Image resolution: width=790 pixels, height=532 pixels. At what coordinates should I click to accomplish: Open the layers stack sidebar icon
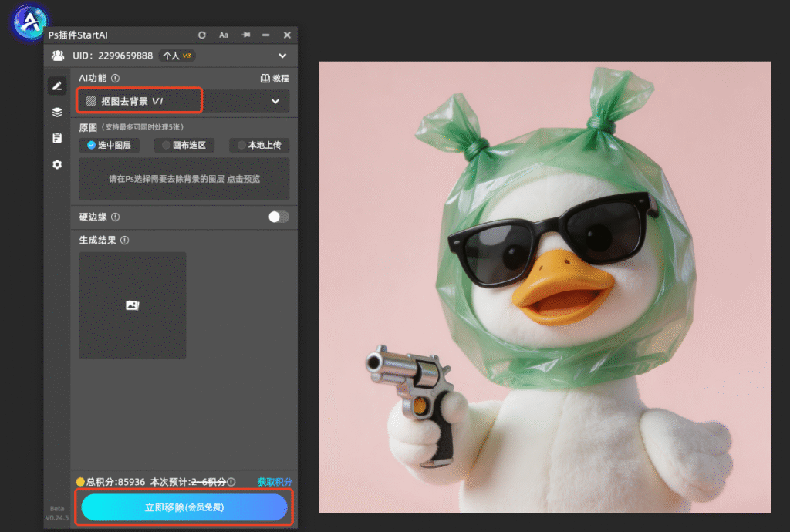coord(57,112)
